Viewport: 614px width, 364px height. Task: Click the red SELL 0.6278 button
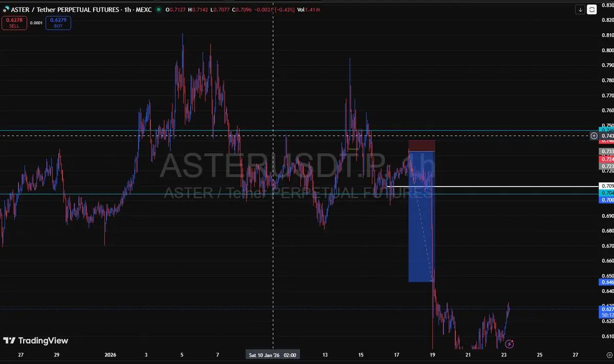[x=14, y=22]
